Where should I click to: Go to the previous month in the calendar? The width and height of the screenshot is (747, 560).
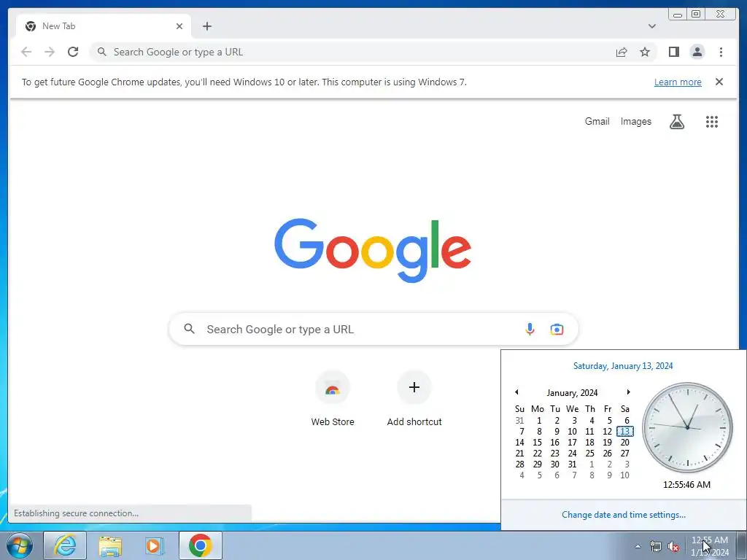click(517, 392)
